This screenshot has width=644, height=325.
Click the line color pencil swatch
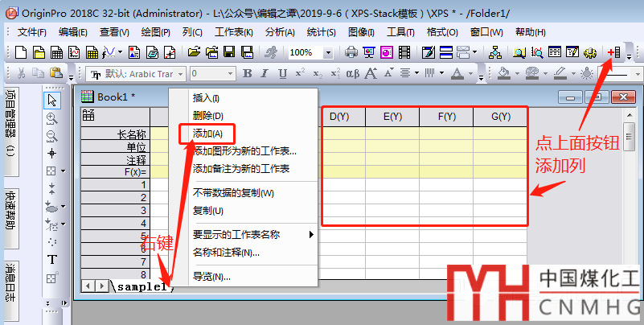pyautogui.click(x=560, y=74)
